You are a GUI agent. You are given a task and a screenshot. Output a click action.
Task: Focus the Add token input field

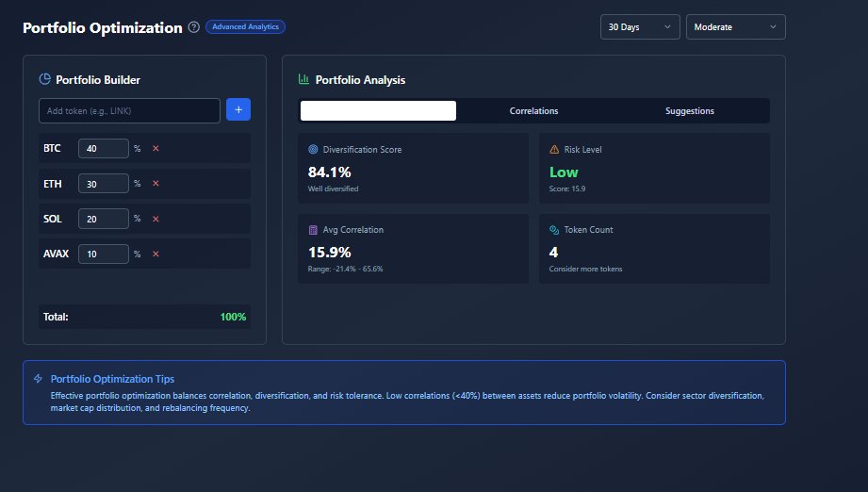[129, 110]
